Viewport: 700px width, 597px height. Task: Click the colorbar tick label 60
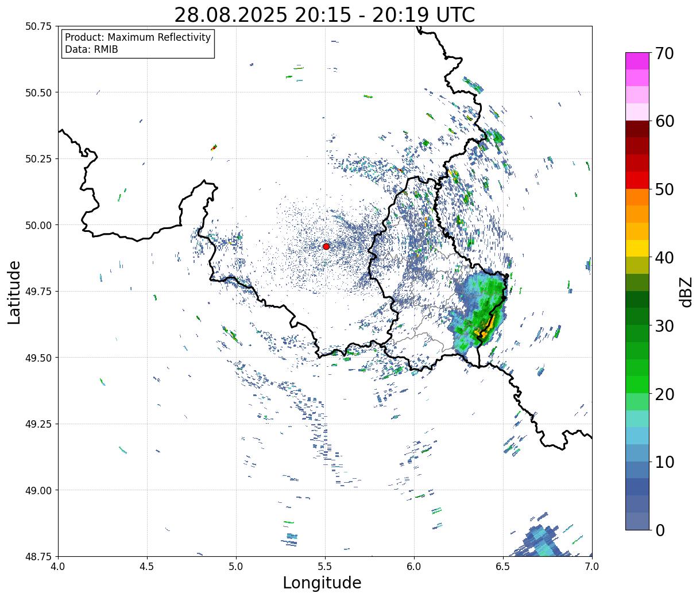tap(664, 121)
